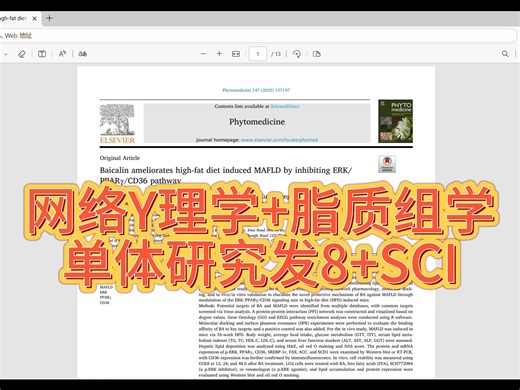The image size is (520, 390).
Task: Open the journal homepage link
Action: click(279, 140)
